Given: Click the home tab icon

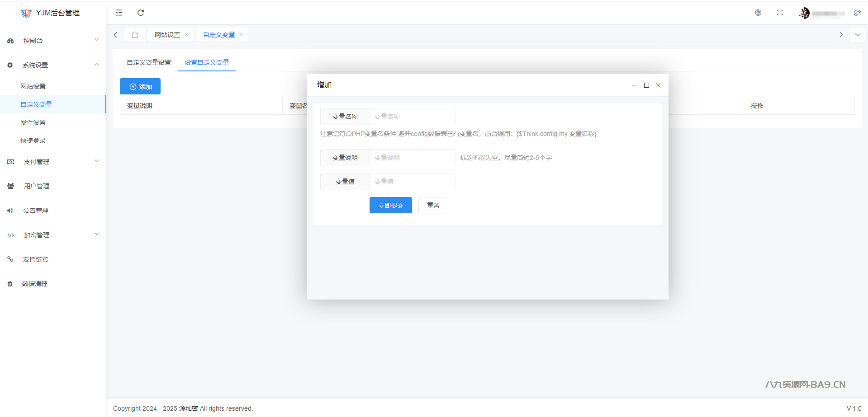Looking at the screenshot, I should pyautogui.click(x=135, y=35).
